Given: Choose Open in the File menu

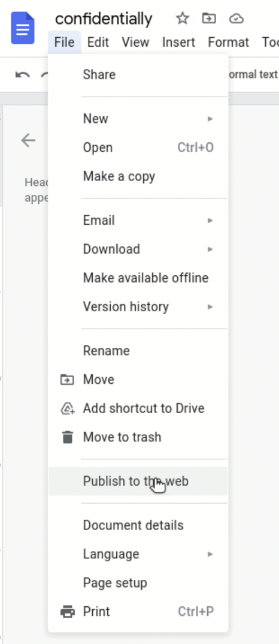Looking at the screenshot, I should click(x=138, y=148).
